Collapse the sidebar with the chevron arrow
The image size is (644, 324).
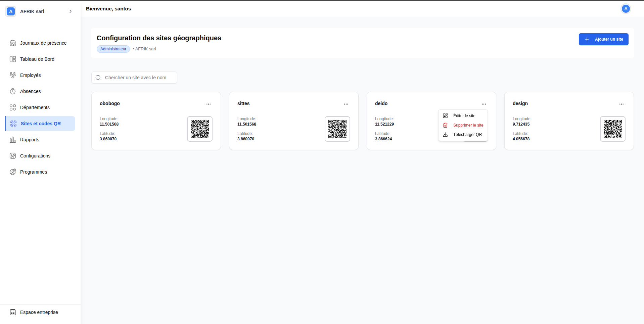[x=71, y=11]
